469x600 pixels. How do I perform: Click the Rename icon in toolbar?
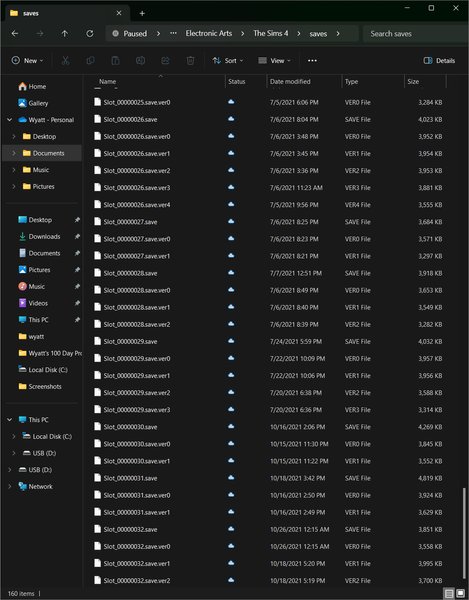[140, 60]
